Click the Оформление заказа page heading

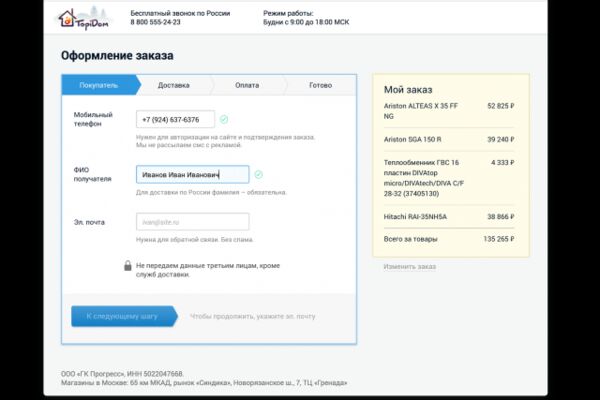click(117, 56)
